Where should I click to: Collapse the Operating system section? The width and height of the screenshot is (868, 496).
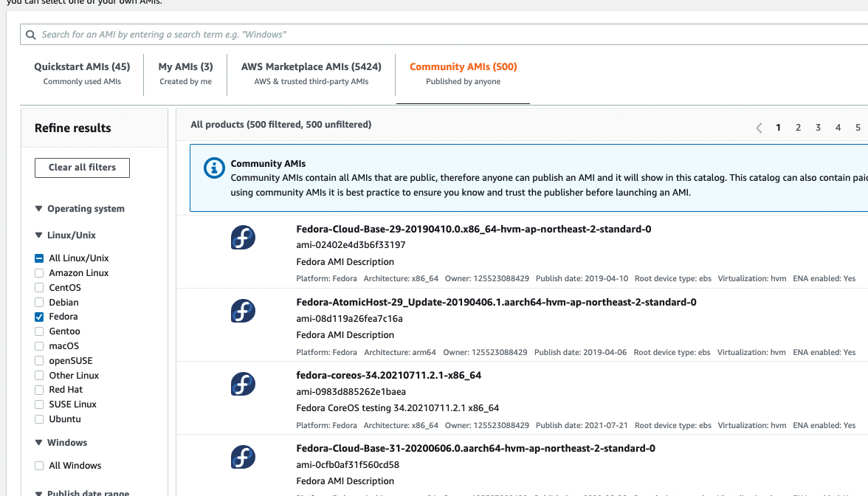pos(38,209)
